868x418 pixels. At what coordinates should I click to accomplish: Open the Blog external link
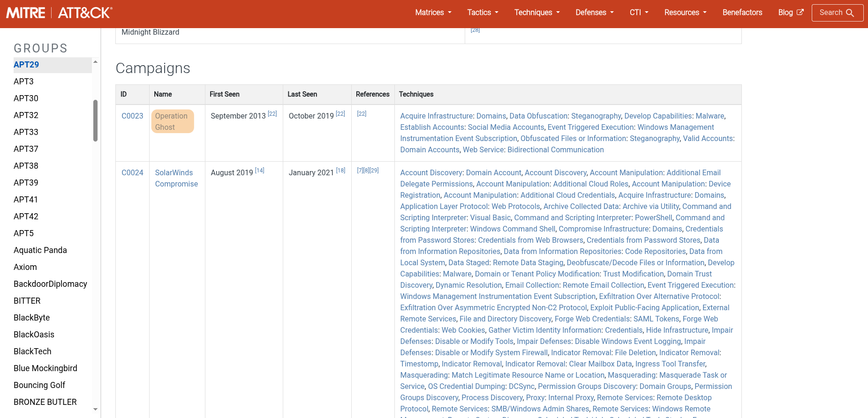point(790,13)
